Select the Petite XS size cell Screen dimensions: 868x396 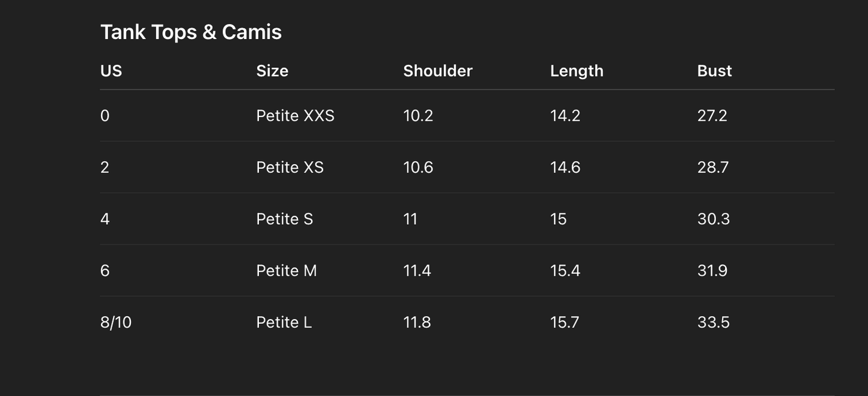pyautogui.click(x=290, y=167)
